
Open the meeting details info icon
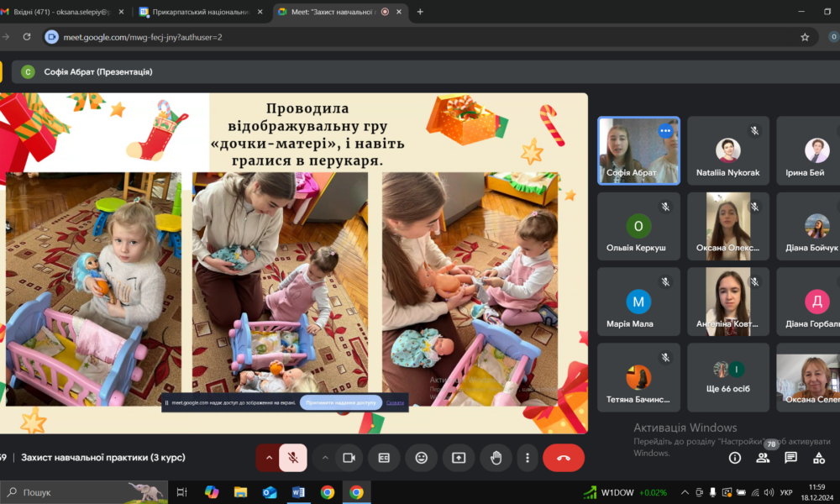click(735, 458)
